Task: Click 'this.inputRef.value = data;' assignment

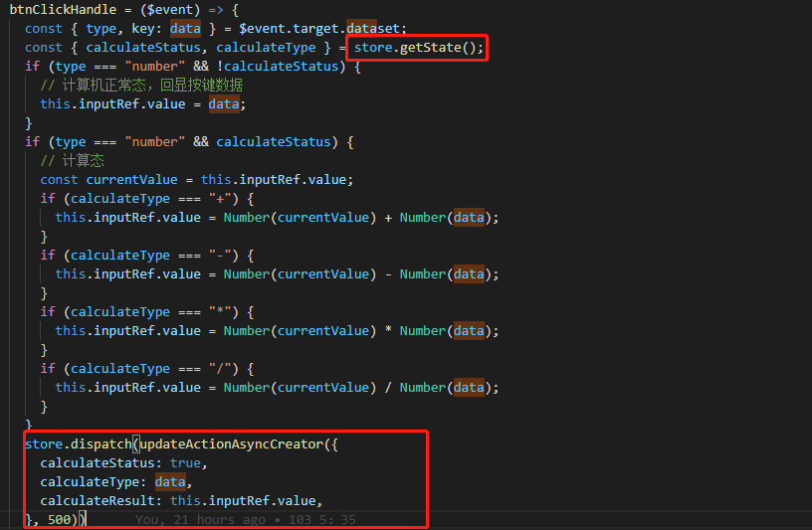Action: coord(143,104)
